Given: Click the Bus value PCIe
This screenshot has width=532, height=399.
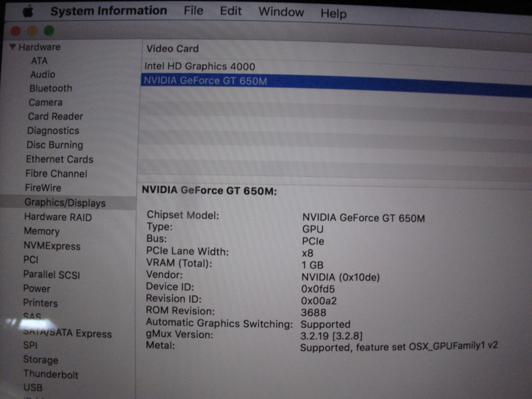Looking at the screenshot, I should click(313, 241).
